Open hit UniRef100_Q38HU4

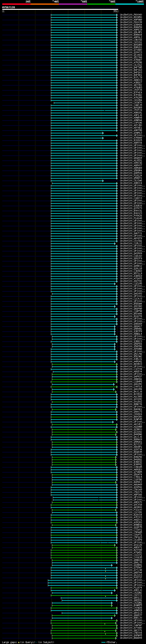pos(131,25)
